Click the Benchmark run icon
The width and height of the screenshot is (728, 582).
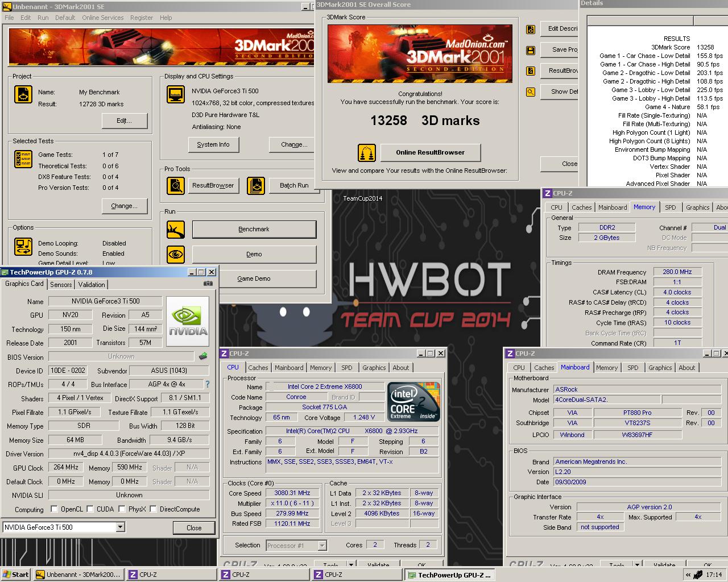(176, 230)
